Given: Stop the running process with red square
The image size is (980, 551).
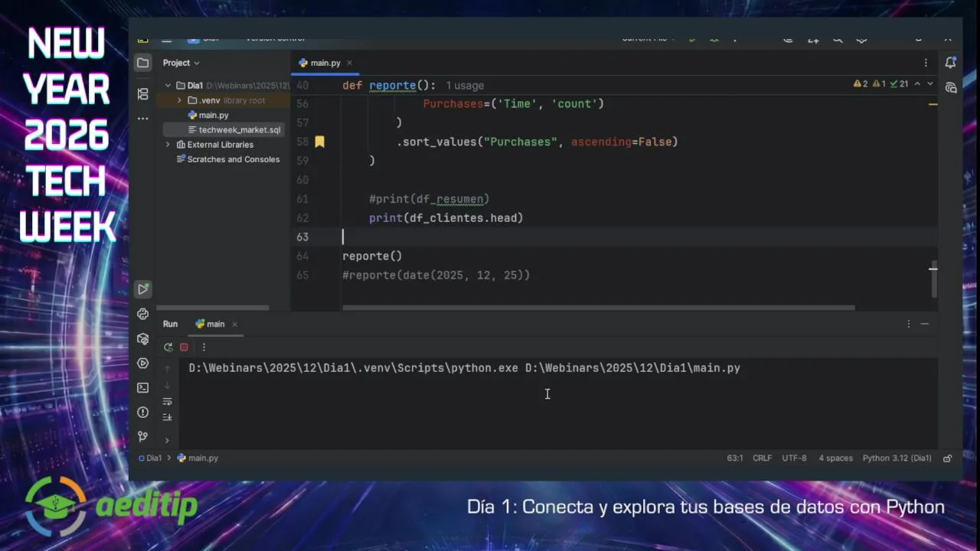Looking at the screenshot, I should pos(184,347).
